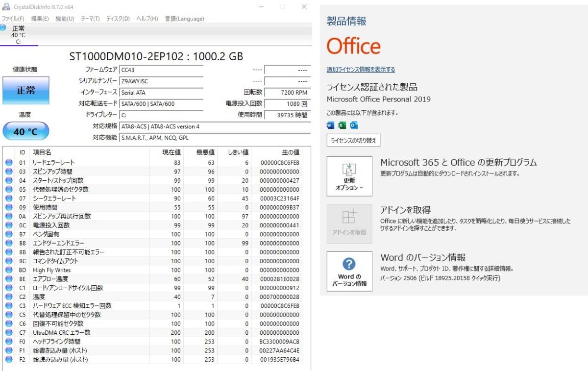The image size is (588, 371).
Task: Click the 正常 health status button
Action: coord(26,91)
